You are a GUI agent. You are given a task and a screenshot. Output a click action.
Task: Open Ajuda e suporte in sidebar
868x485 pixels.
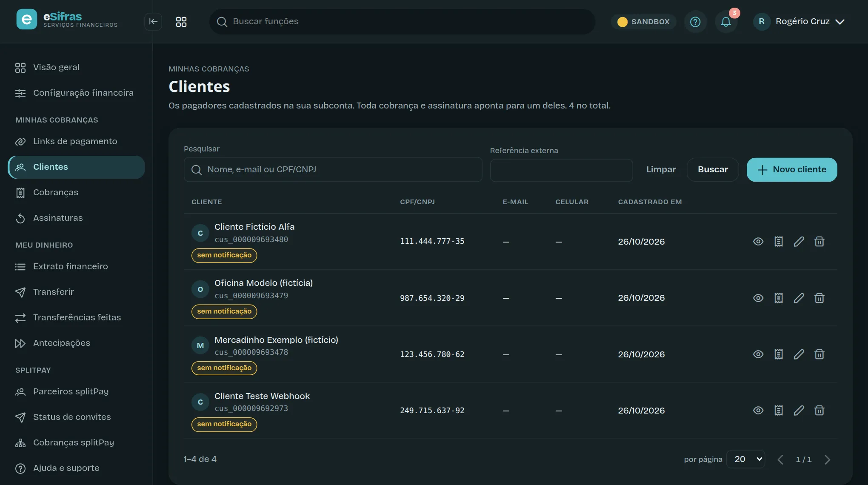76,468
